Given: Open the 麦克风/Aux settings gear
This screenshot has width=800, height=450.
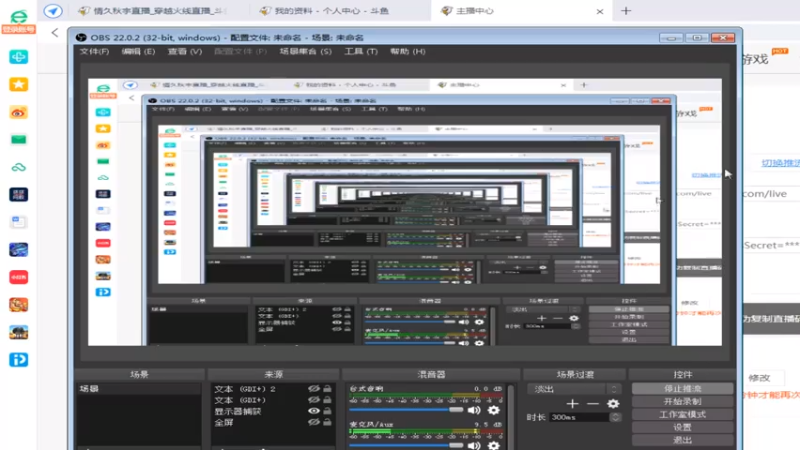Looking at the screenshot, I should 493,445.
